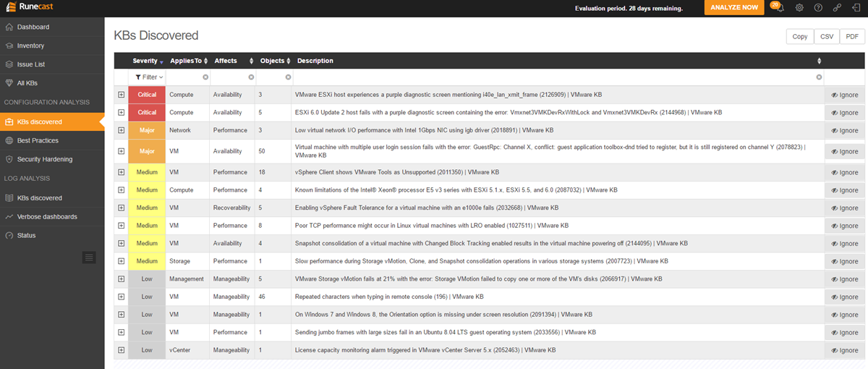Sort table by the AppliesTo column
Image resolution: width=868 pixels, height=369 pixels.
coord(189,61)
